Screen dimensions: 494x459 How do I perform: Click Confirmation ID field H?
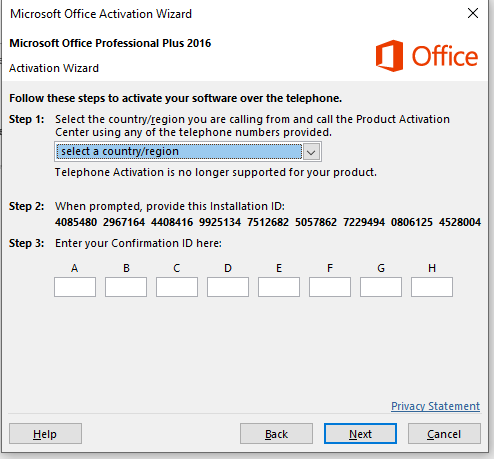432,287
